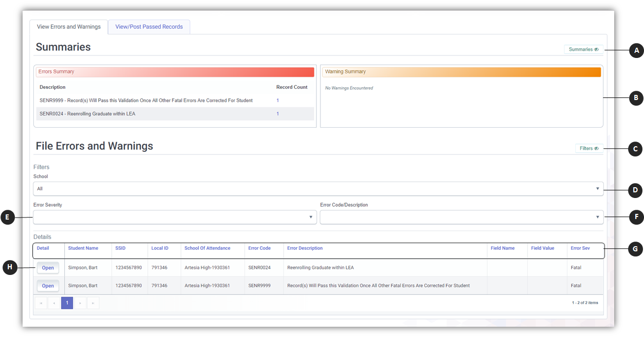
Task: Sort table by Error Sev column
Action: pyautogui.click(x=580, y=248)
